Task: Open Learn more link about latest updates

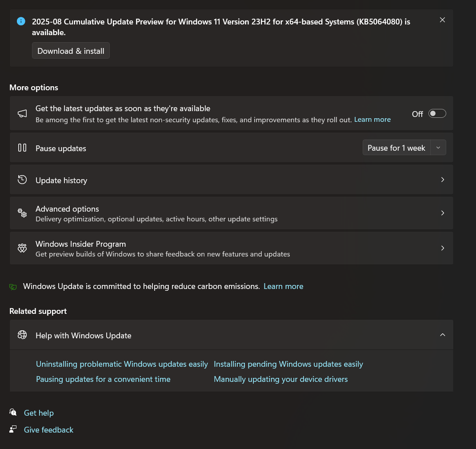Action: [x=372, y=120]
